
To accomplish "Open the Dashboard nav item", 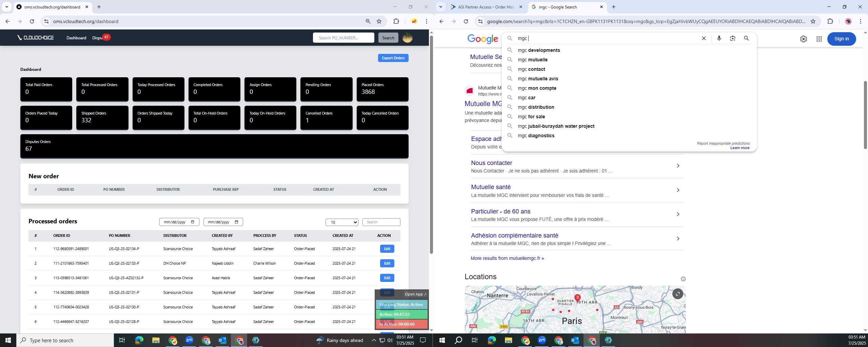I will 76,38.
